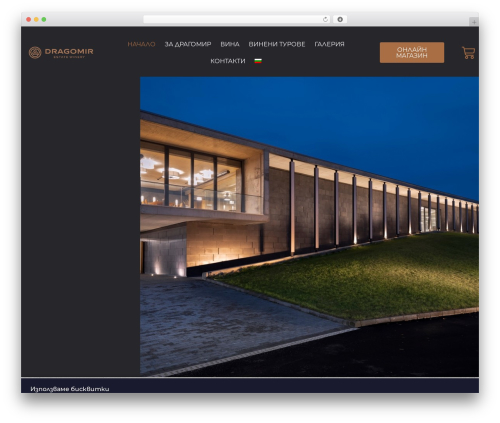Screen dimensions: 500x423
Task: Close the browser window with red button
Action: [29, 19]
